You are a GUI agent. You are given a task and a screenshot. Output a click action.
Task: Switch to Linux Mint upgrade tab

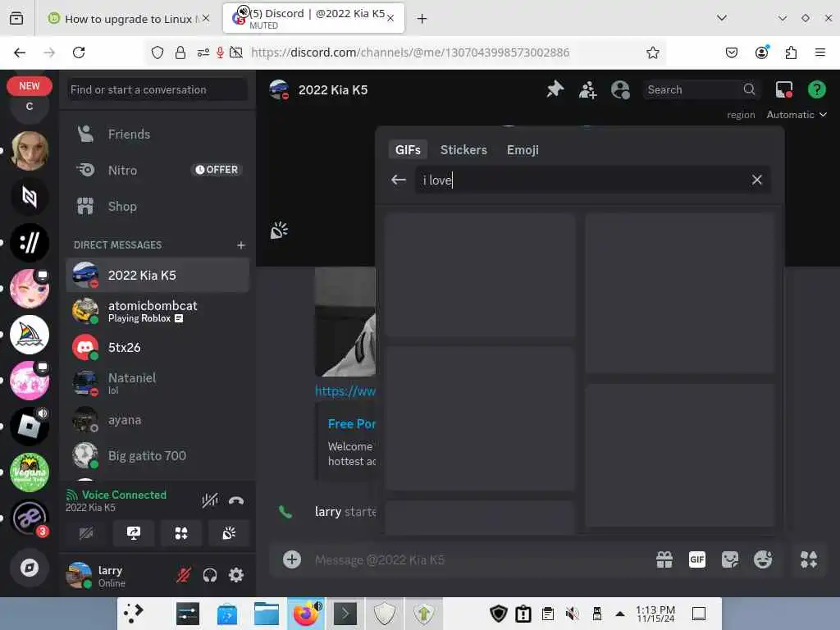(129, 19)
